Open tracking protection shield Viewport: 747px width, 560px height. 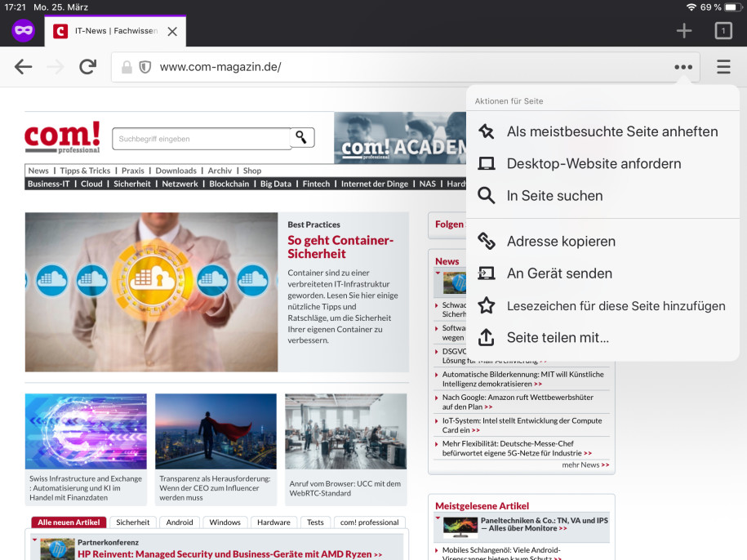[145, 67]
